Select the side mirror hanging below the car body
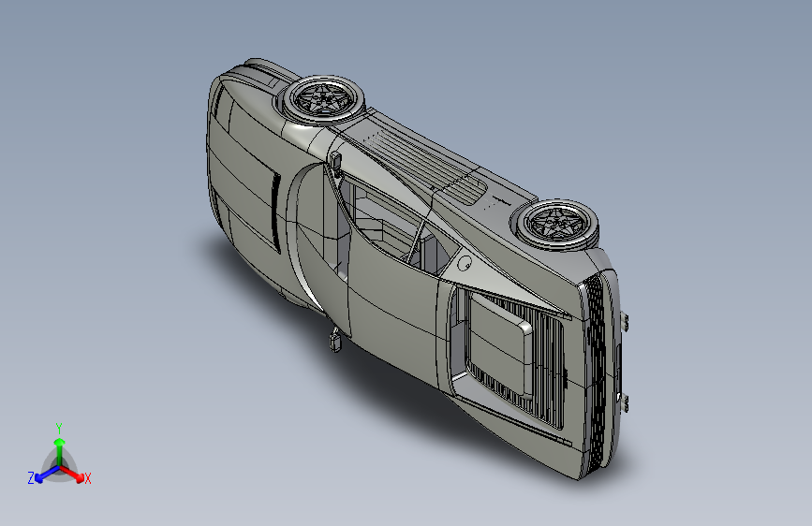 [x=335, y=342]
